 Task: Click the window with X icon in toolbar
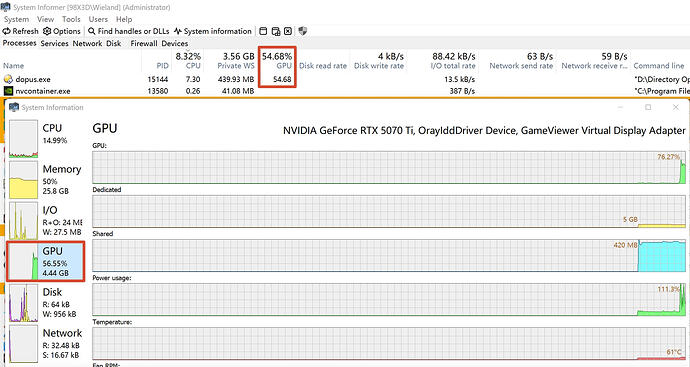(x=288, y=31)
